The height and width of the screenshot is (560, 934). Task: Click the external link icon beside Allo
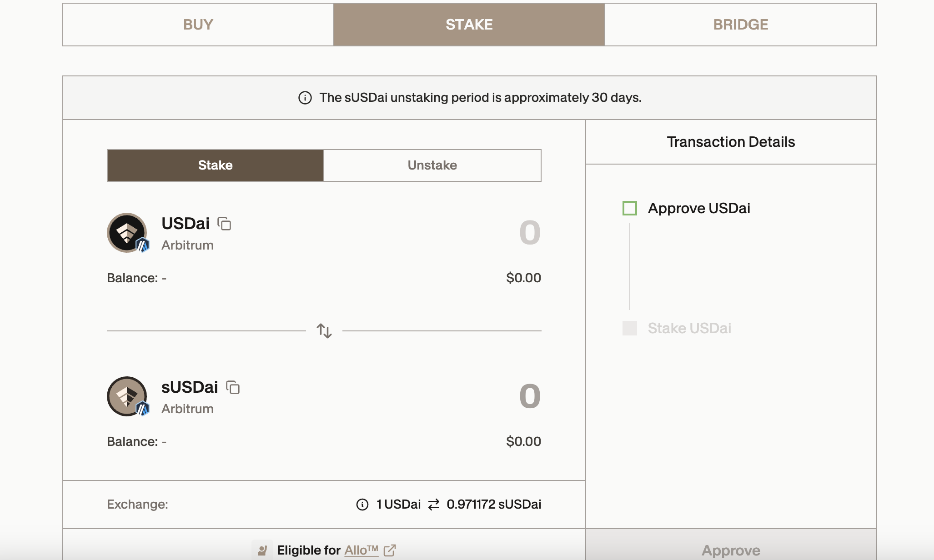(x=390, y=550)
